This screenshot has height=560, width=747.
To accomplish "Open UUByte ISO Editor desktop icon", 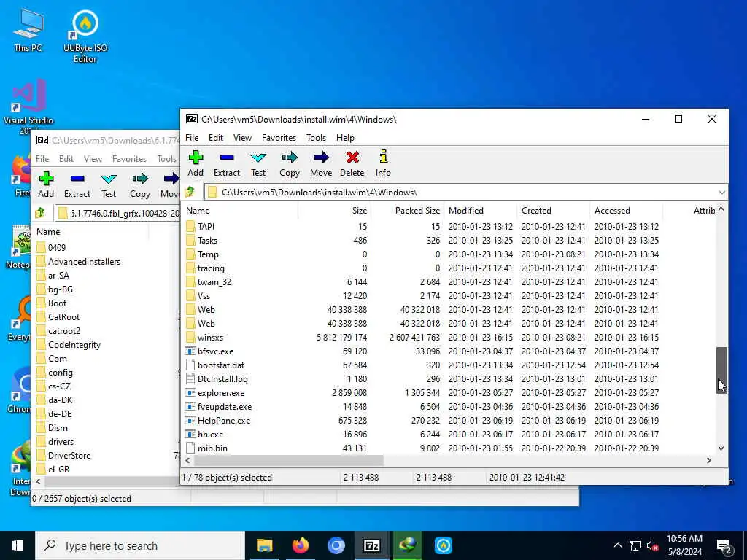I will pos(85,36).
